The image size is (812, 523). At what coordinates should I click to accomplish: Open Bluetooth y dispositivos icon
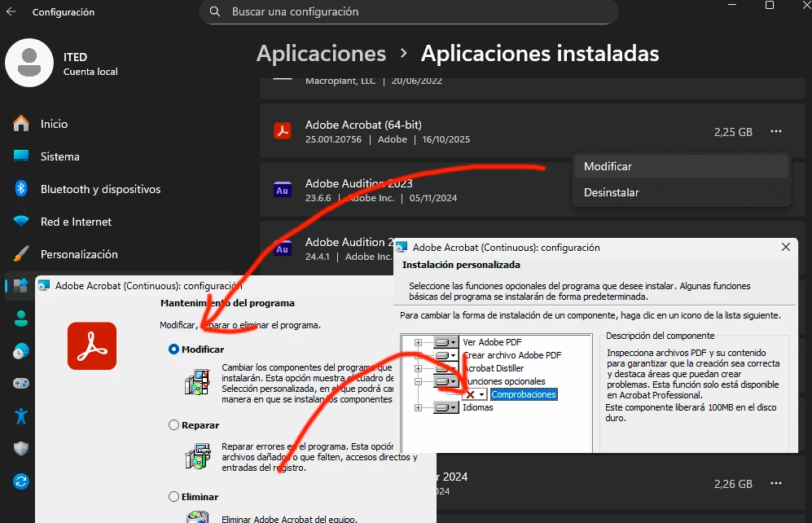pos(21,188)
